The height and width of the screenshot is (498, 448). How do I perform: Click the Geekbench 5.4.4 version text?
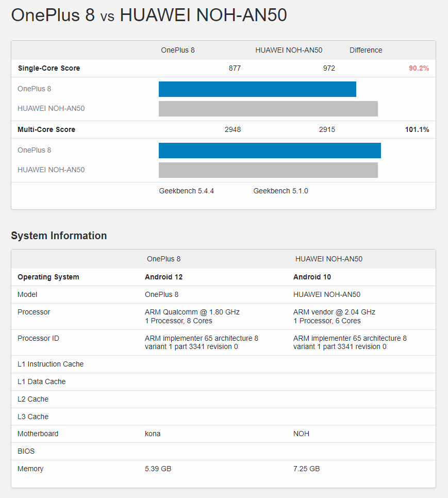click(186, 191)
